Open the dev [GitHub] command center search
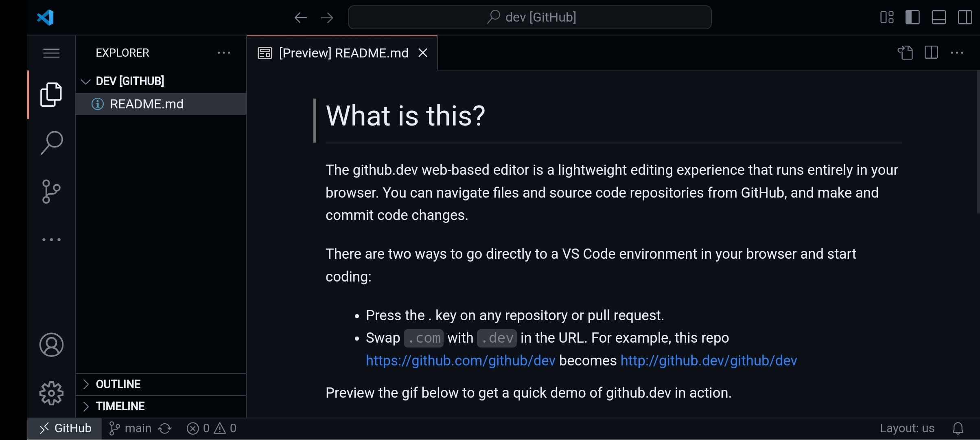This screenshot has height=440, width=980. pos(529,17)
